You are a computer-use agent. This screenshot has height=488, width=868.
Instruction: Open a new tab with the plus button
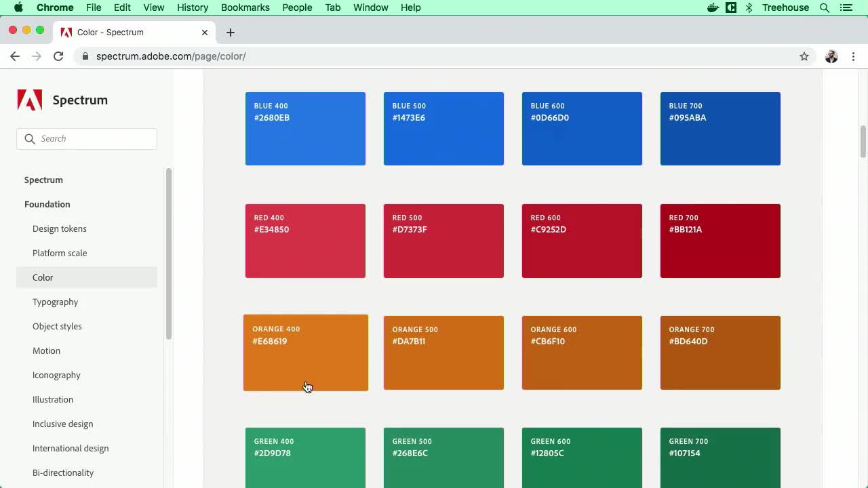(x=231, y=32)
